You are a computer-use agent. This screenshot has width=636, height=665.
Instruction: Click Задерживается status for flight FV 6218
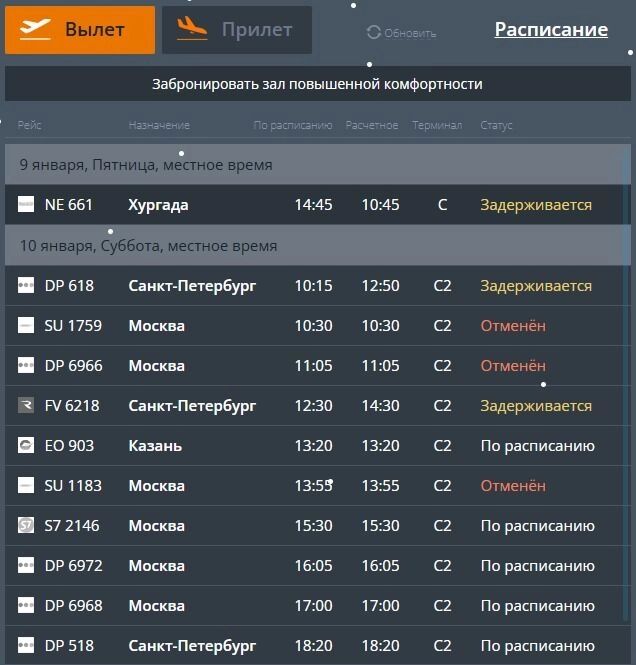coord(536,406)
